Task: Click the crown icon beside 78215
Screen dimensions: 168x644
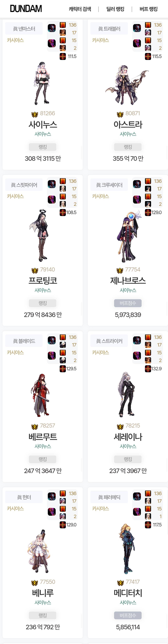Action: [120, 426]
